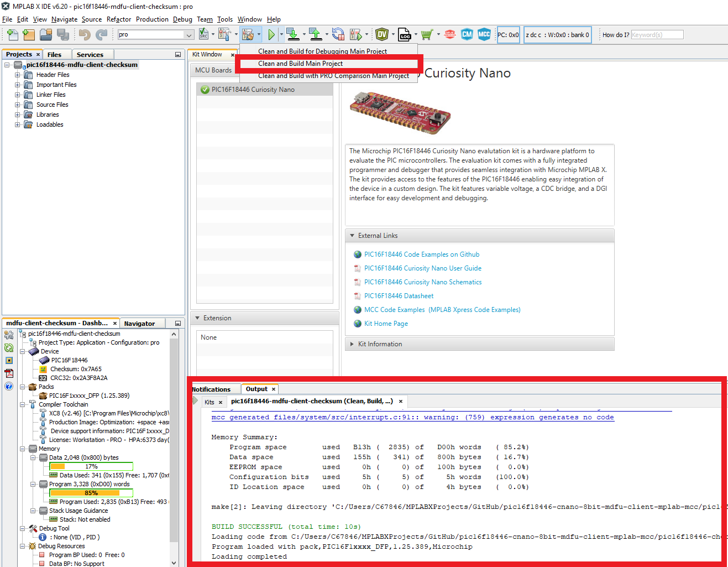Open the Debug menu
The image size is (728, 567).
click(182, 19)
